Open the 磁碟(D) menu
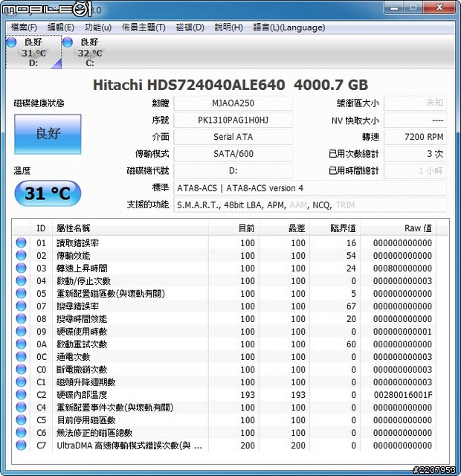The width and height of the screenshot is (461, 476). coord(190,28)
